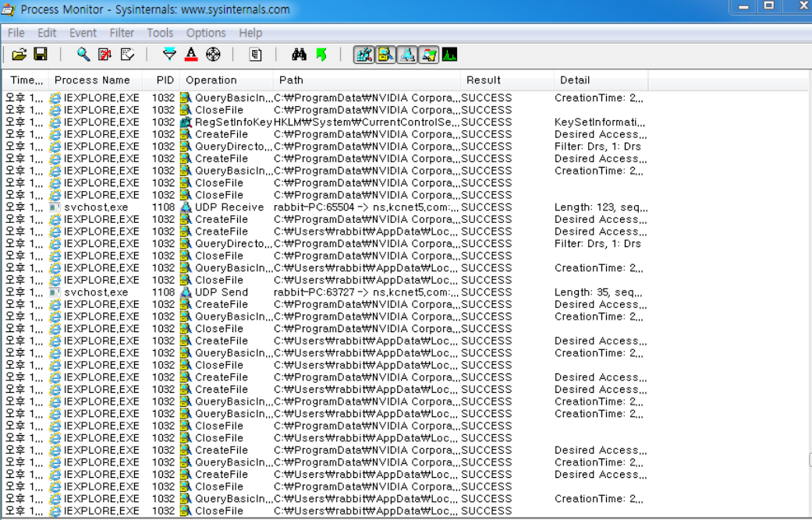Toggle Show Registry Activity

364,55
